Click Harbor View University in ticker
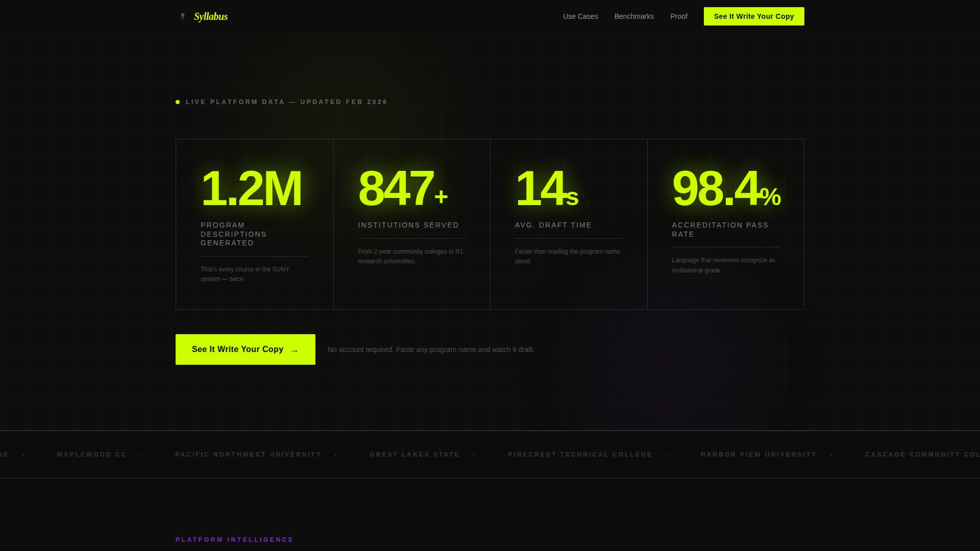 (758, 455)
